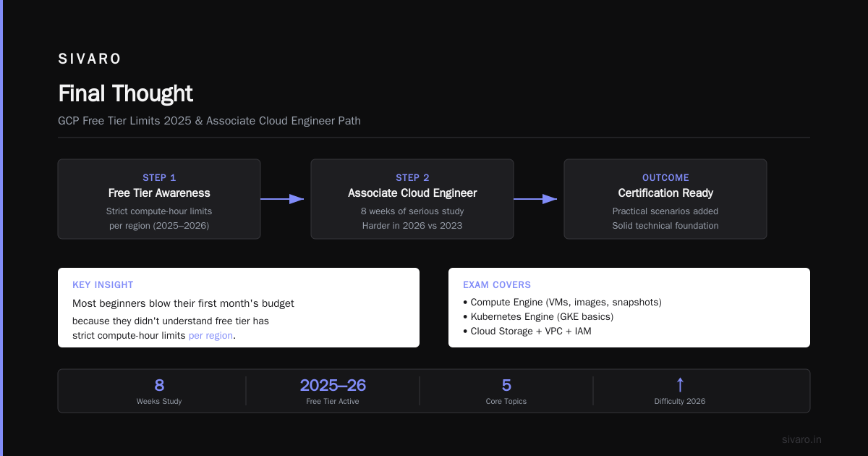
Task: Click 'Harder in 2026 vs 2023' text
Action: 412,226
